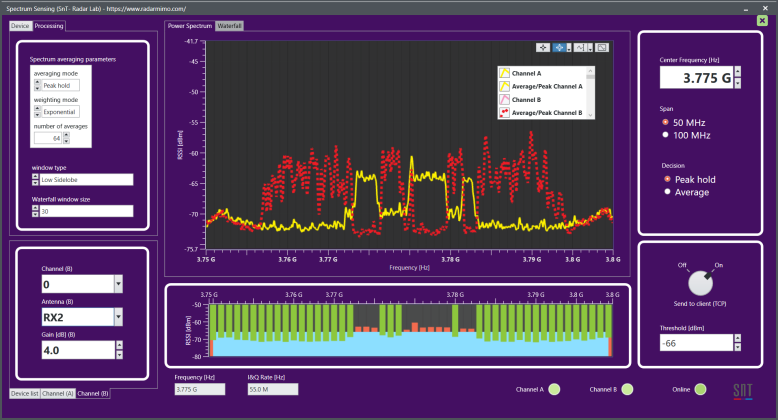The image size is (778, 420).
Task: Select the crosshair cursor tool on graph
Action: pyautogui.click(x=543, y=47)
